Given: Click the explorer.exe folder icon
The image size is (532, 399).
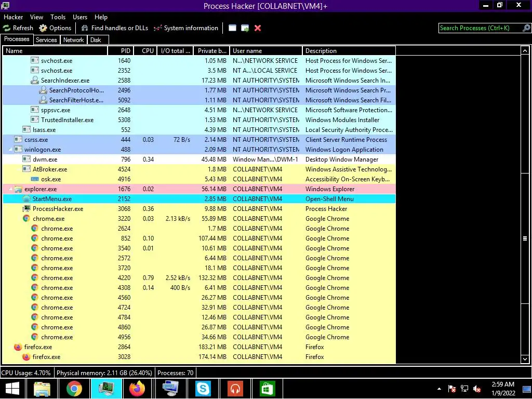Looking at the screenshot, I should pyautogui.click(x=18, y=189).
